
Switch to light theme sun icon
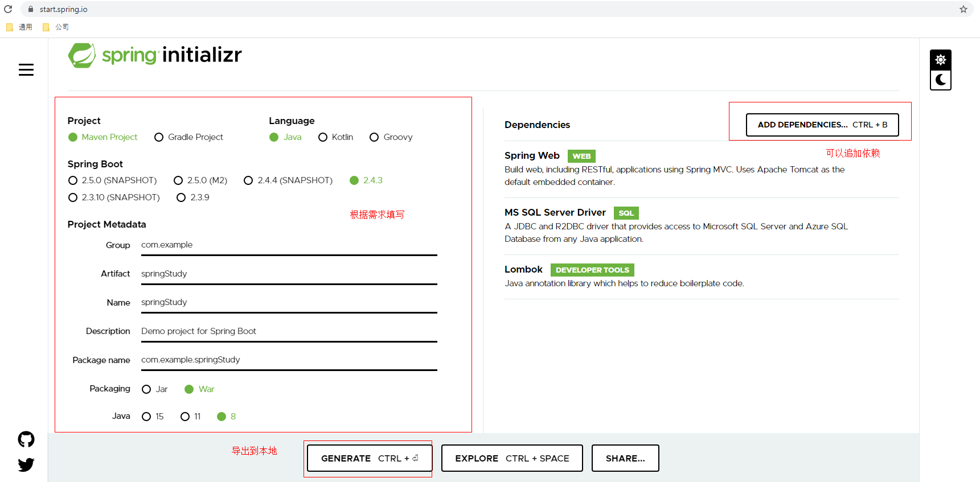[x=941, y=60]
